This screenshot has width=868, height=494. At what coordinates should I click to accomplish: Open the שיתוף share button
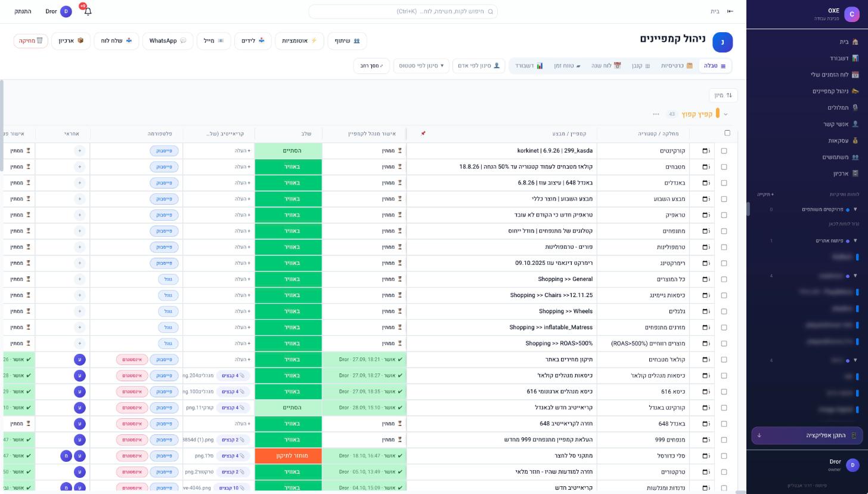[x=347, y=41]
